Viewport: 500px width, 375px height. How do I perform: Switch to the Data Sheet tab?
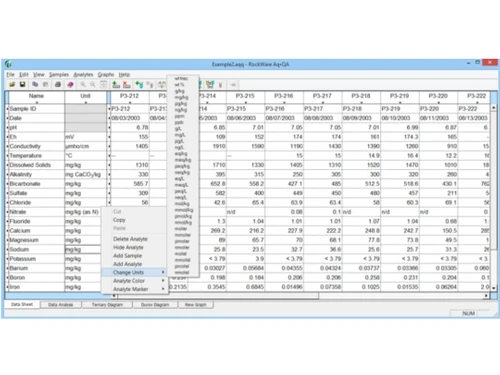(22, 304)
